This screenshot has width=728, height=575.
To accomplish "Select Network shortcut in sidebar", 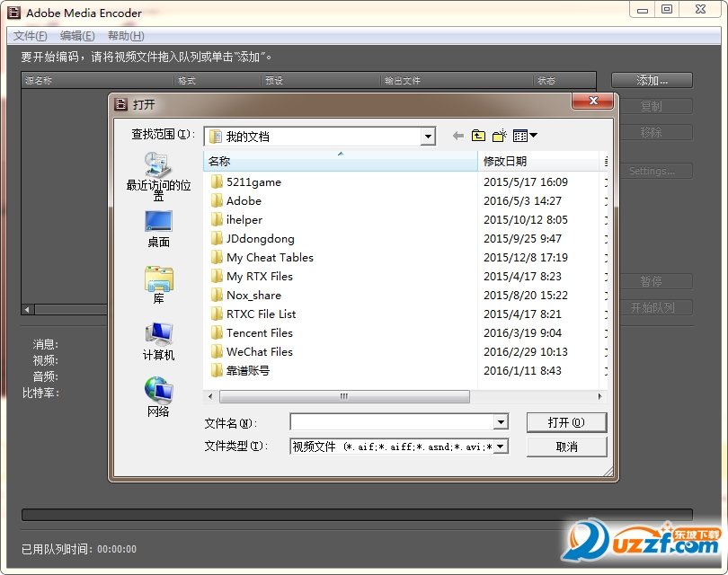I will 158,397.
